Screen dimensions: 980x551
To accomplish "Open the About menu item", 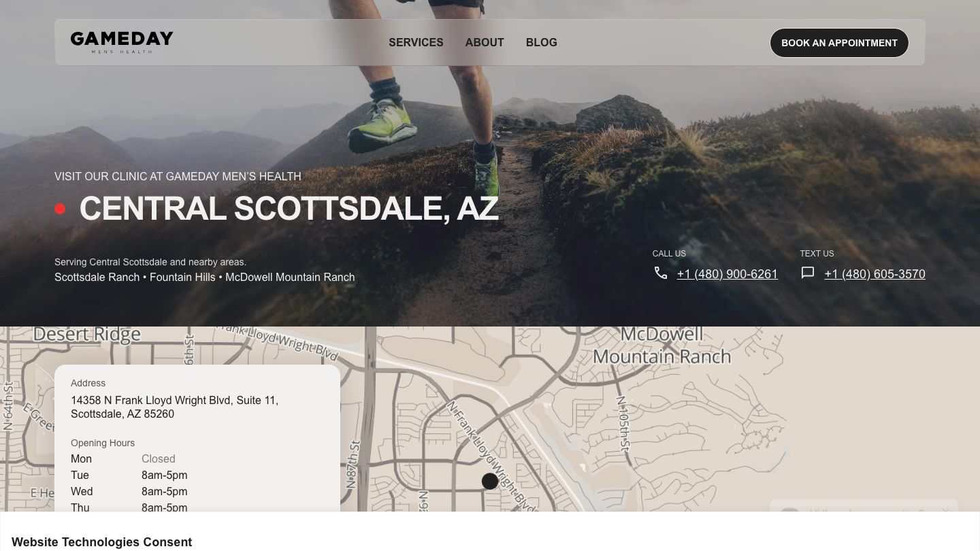I will click(485, 42).
